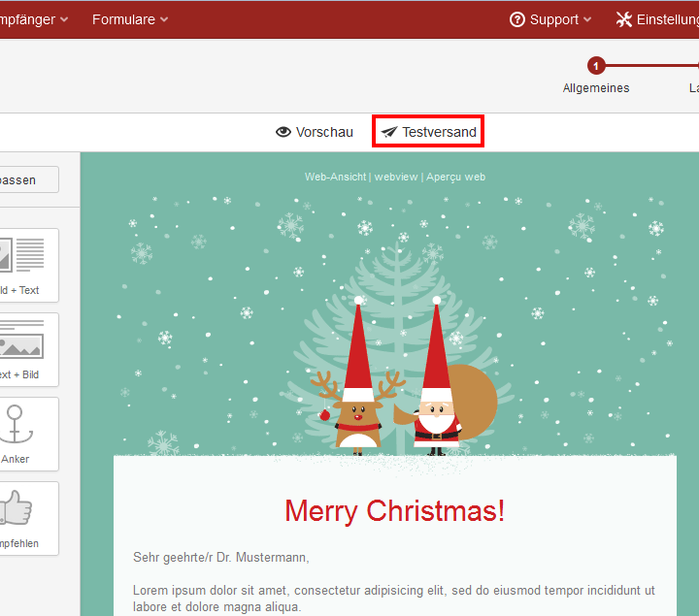Click the Merry Christmas! headline
Image resolution: width=699 pixels, height=616 pixels.
pos(395,510)
